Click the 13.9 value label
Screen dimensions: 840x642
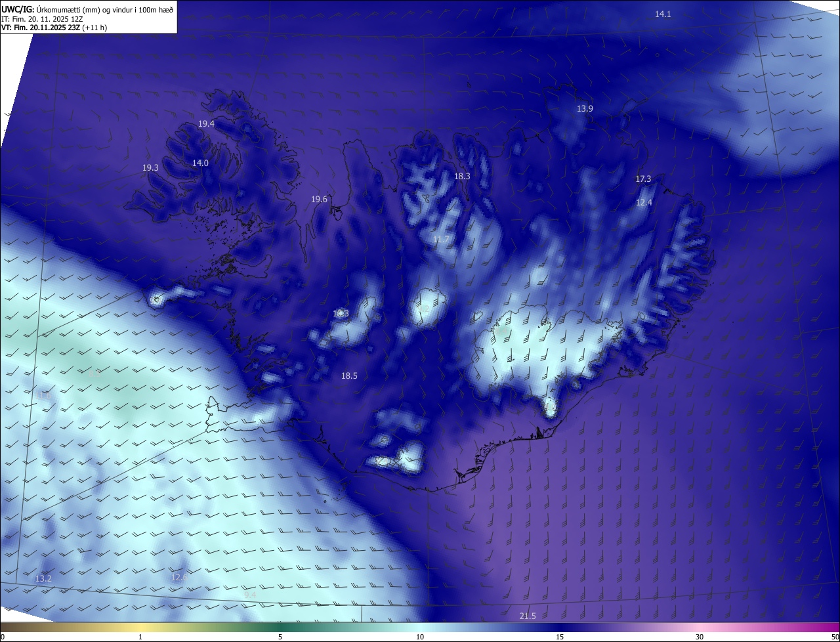tap(585, 108)
